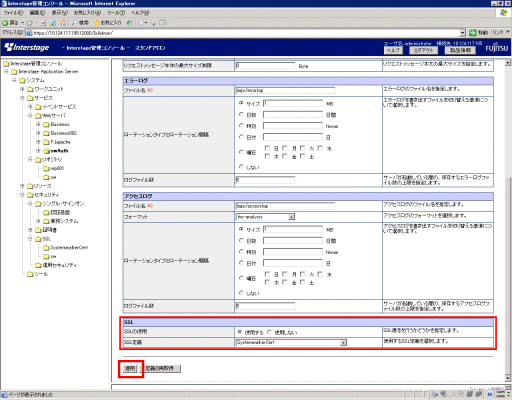The width and height of the screenshot is (512, 400).
Task: Click the browser Back button
Action: coord(10,23)
